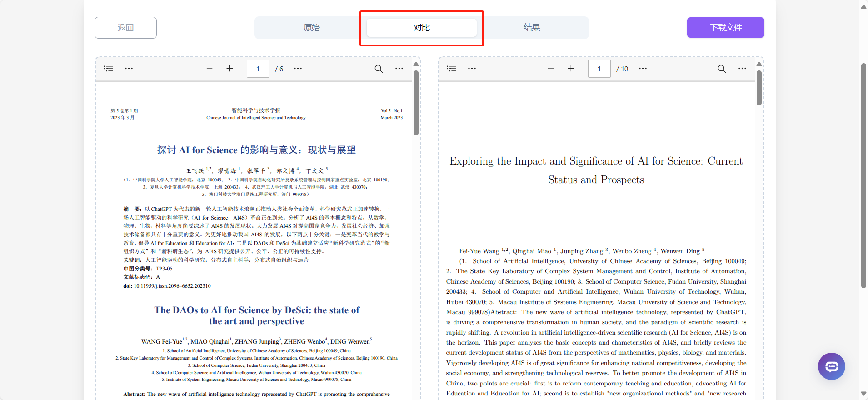Click 'Chinese Journal of Intelligent Science and Technology'
Viewport: 868px width, 400px height.
point(256,118)
